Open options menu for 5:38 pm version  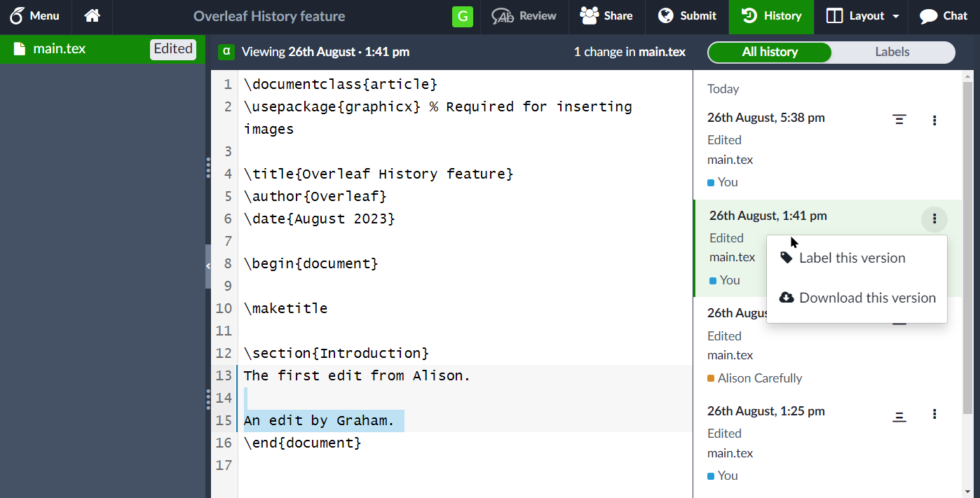(934, 120)
